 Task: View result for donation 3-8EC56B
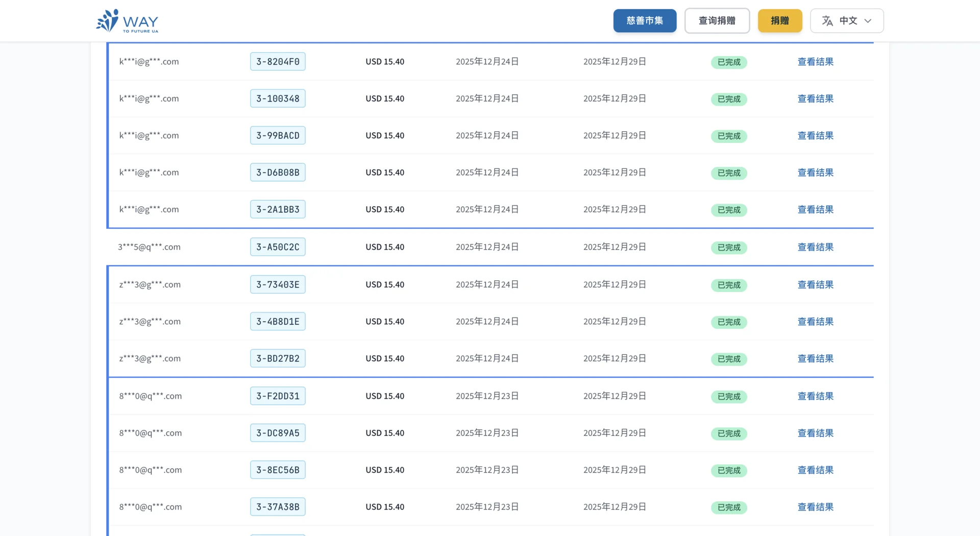815,470
